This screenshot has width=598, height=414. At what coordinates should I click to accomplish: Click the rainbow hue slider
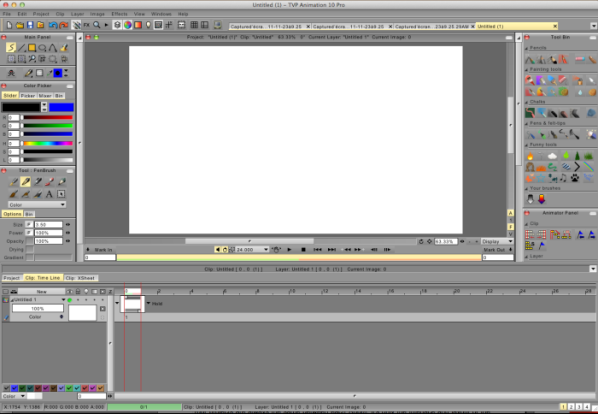[x=47, y=143]
